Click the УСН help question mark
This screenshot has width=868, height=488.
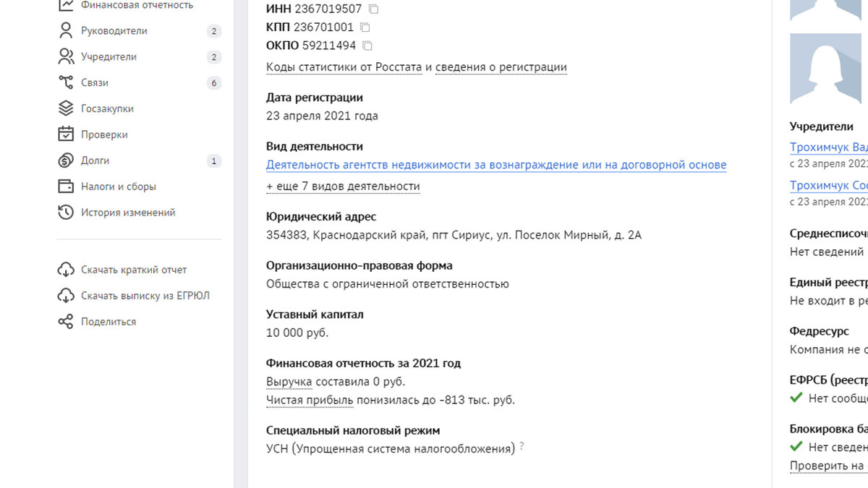coord(522,446)
